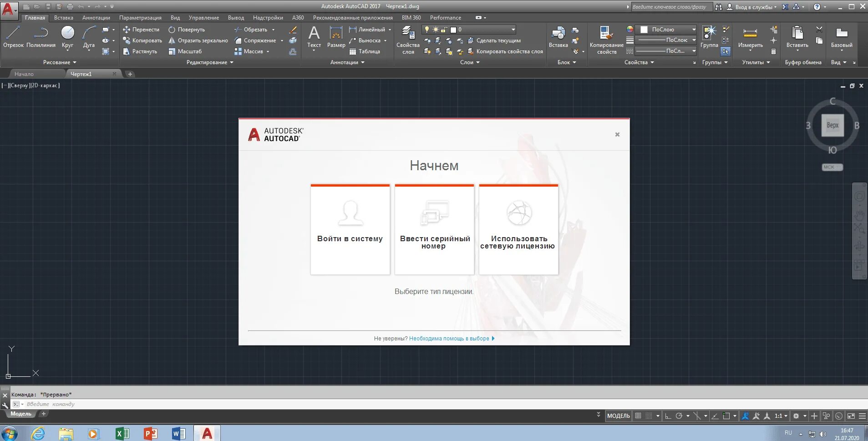Image resolution: width=868 pixels, height=441 pixels.
Task: Select the Круг (circle) tool
Action: [x=67, y=37]
